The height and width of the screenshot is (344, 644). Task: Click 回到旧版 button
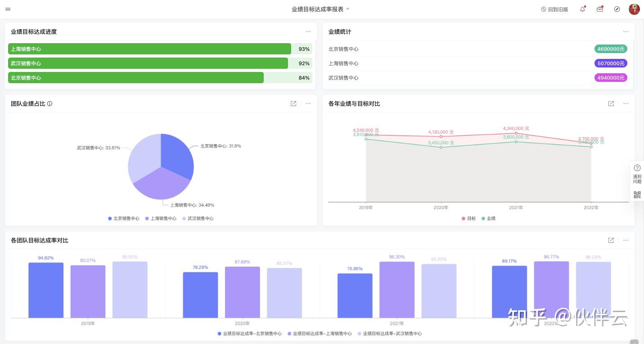(554, 9)
